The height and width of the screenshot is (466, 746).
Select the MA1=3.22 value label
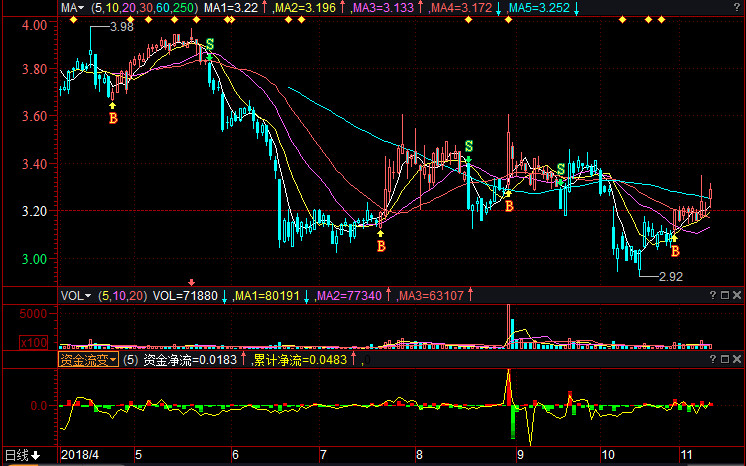[231, 8]
